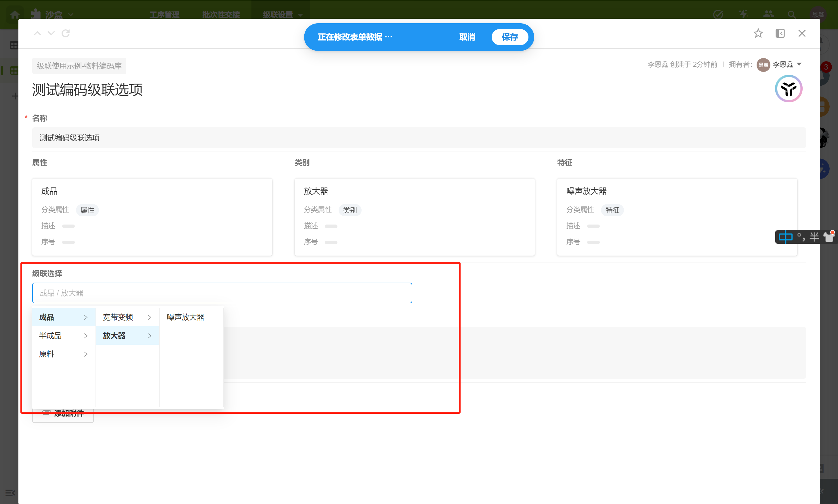This screenshot has height=504, width=838.
Task: Go to previous record up arrow
Action: [x=37, y=33]
